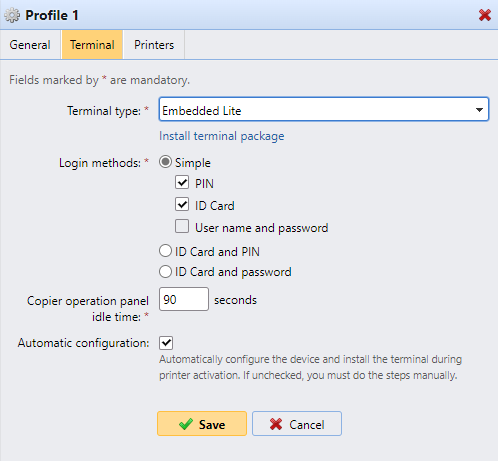This screenshot has height=461, width=498.
Task: Choose ID Card and password radio option
Action: point(165,271)
